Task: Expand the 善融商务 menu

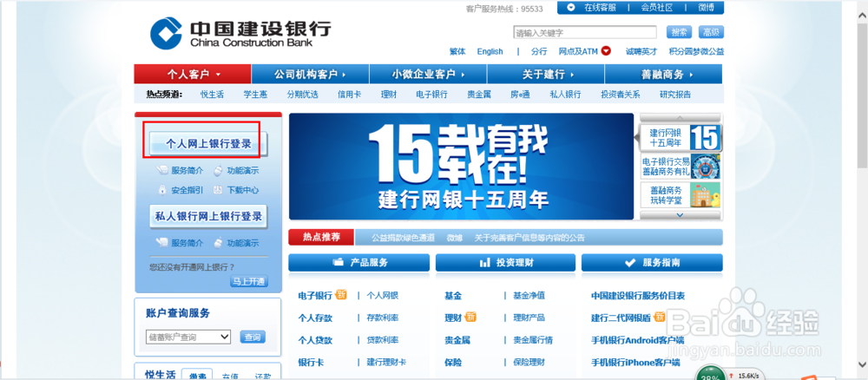Action: pos(664,74)
